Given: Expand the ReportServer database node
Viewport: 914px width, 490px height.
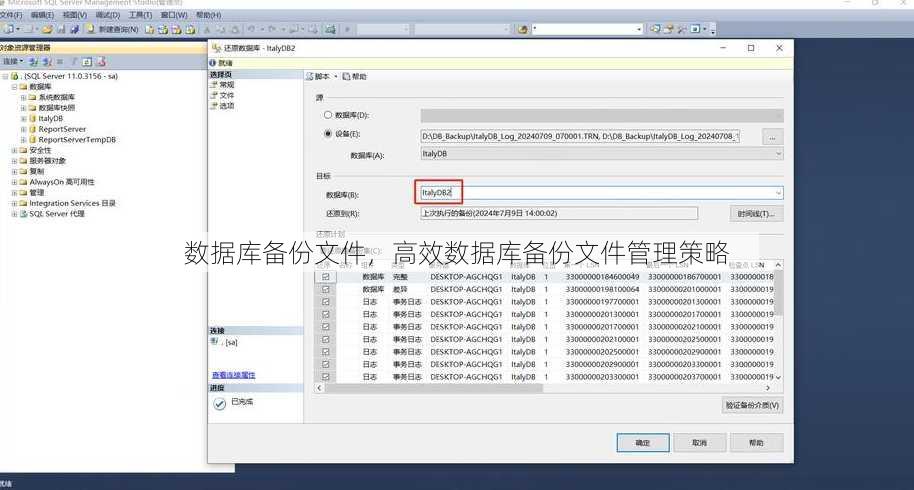Looking at the screenshot, I should click(23, 129).
